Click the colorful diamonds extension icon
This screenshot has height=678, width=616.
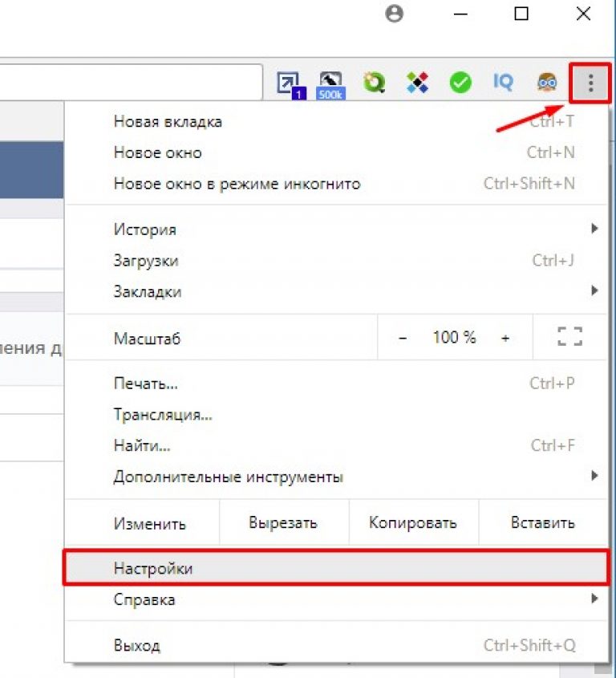(417, 82)
